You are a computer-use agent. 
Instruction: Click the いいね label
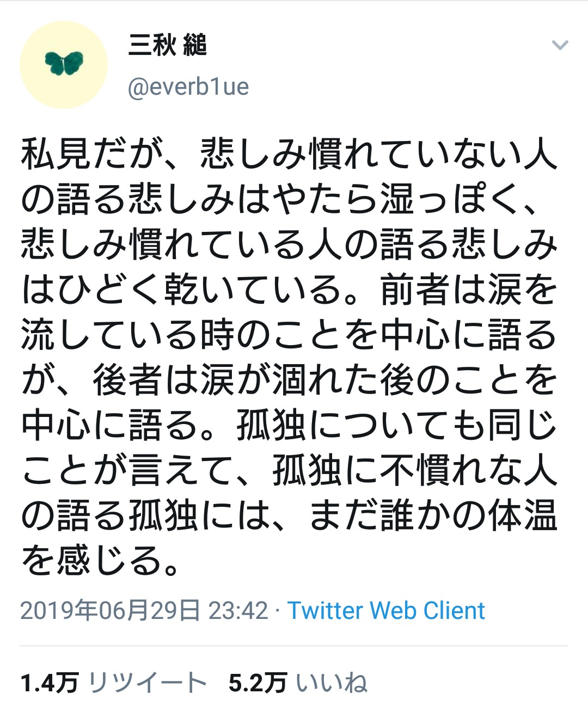(x=332, y=683)
